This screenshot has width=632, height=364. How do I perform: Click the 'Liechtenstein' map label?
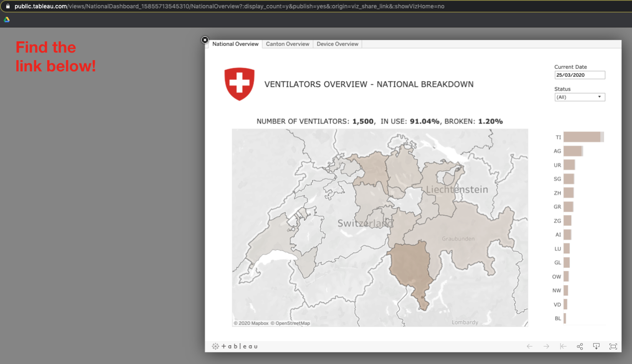point(457,190)
